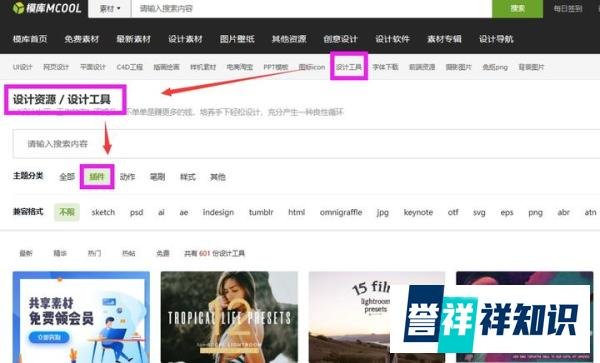Select the 样机素材 sub-category

point(203,67)
